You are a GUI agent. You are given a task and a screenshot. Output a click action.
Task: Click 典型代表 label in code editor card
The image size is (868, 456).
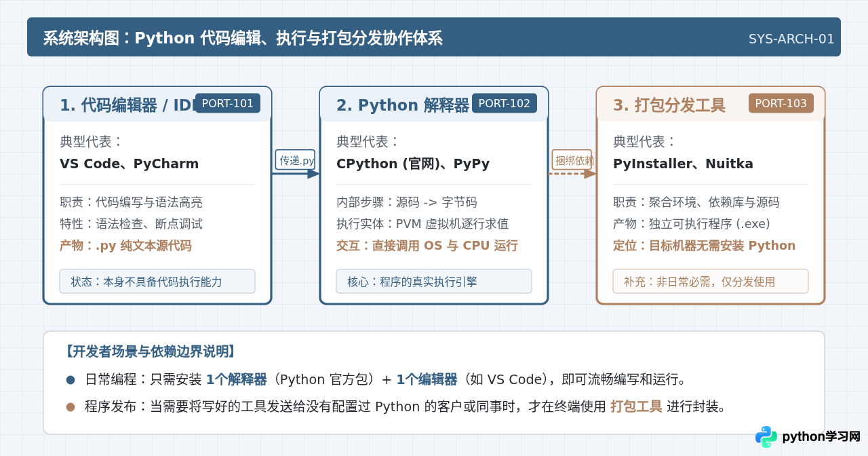tap(92, 142)
